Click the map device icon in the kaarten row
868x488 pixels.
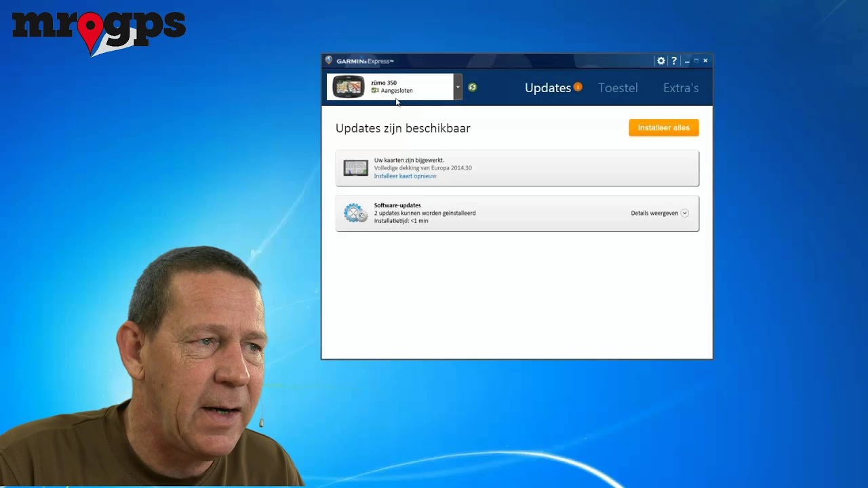(x=355, y=168)
